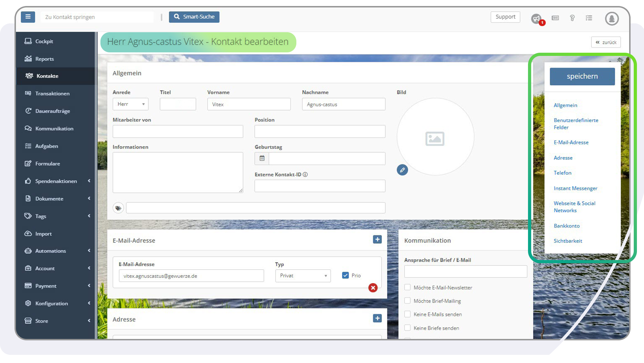Check Möchte E-Mail-Newsletter

407,287
